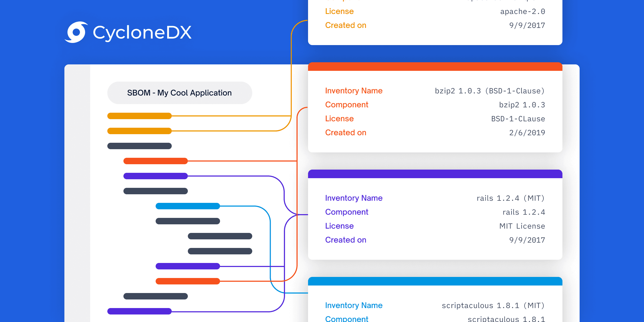Select the purple rails component node
The height and width of the screenshot is (322, 644).
tap(156, 176)
